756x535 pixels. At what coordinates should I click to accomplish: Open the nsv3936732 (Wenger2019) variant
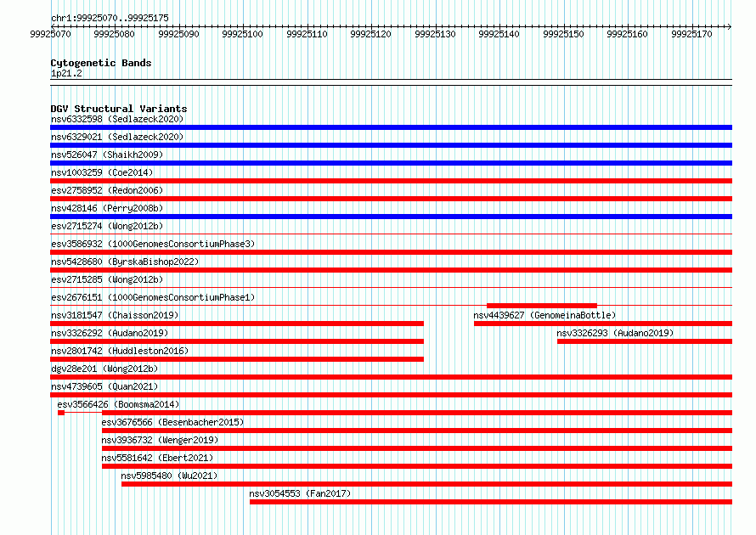[160, 440]
